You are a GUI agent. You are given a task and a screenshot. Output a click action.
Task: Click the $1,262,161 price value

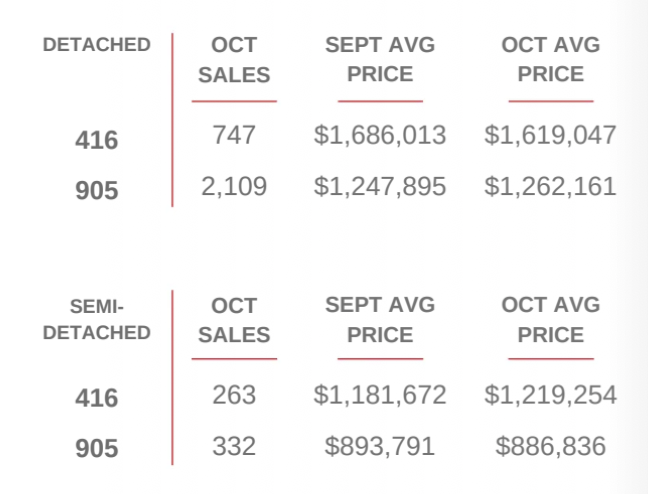pyautogui.click(x=550, y=186)
